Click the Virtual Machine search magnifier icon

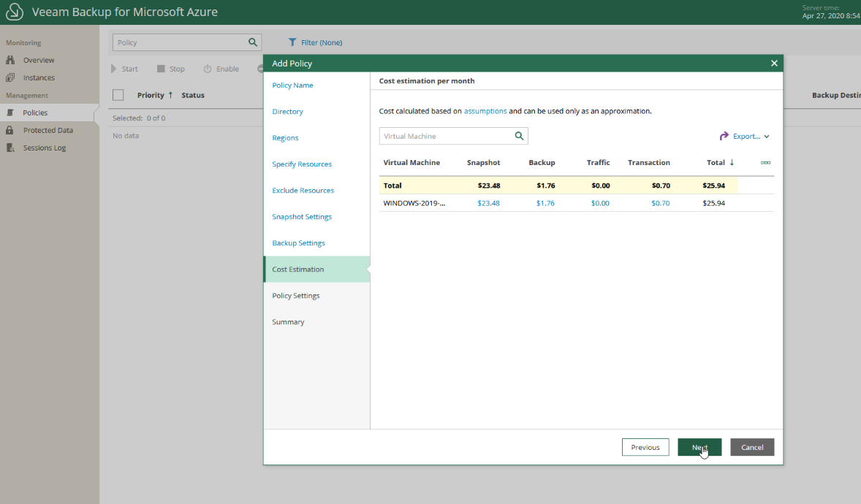519,136
